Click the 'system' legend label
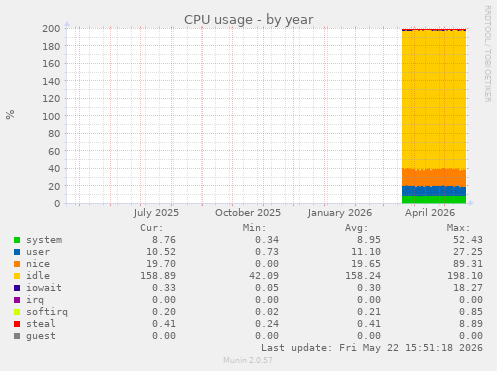497x371 pixels. [x=44, y=240]
